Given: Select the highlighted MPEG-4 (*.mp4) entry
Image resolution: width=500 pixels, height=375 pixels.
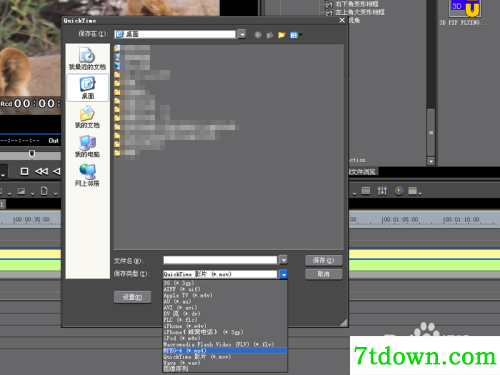Looking at the screenshot, I should coord(224,350).
